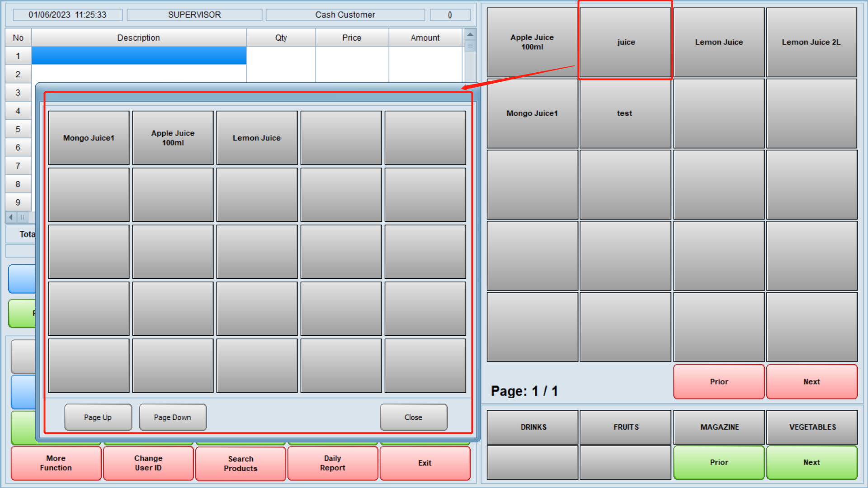The image size is (868, 488).
Task: Select Lemon Juice from the right grid
Action: (718, 42)
